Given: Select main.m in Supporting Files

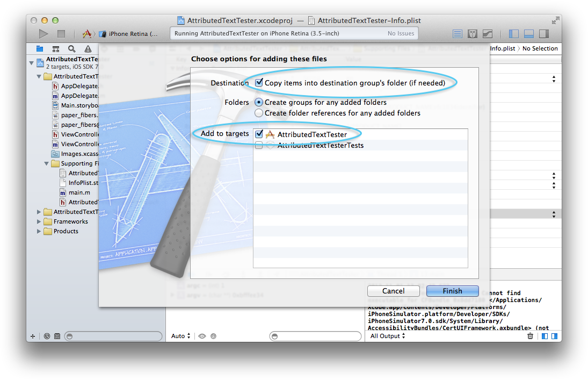Looking at the screenshot, I should tap(75, 192).
